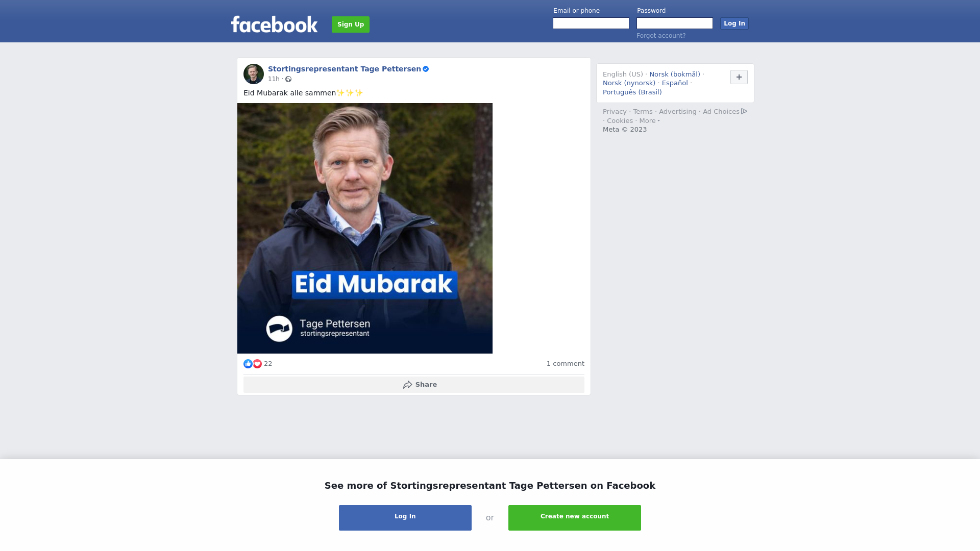Open the plus button for more languages

tap(739, 77)
